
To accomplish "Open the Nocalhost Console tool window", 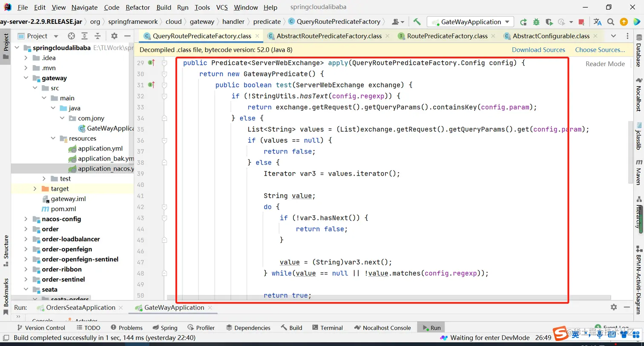I will (382, 328).
